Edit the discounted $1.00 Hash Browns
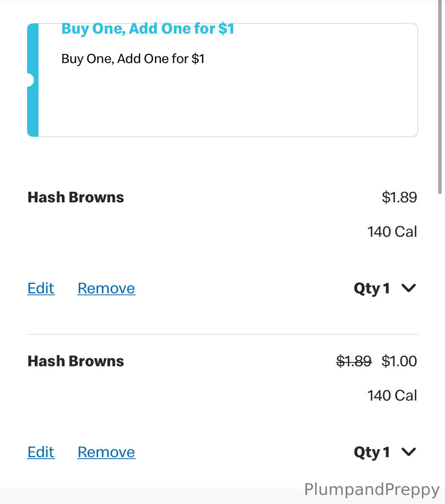 (x=41, y=452)
